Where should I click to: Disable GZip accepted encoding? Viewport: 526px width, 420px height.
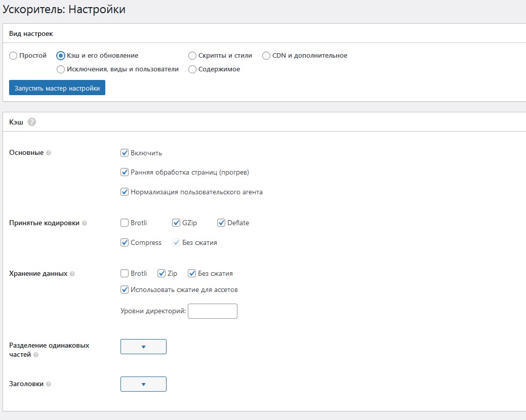click(x=176, y=223)
